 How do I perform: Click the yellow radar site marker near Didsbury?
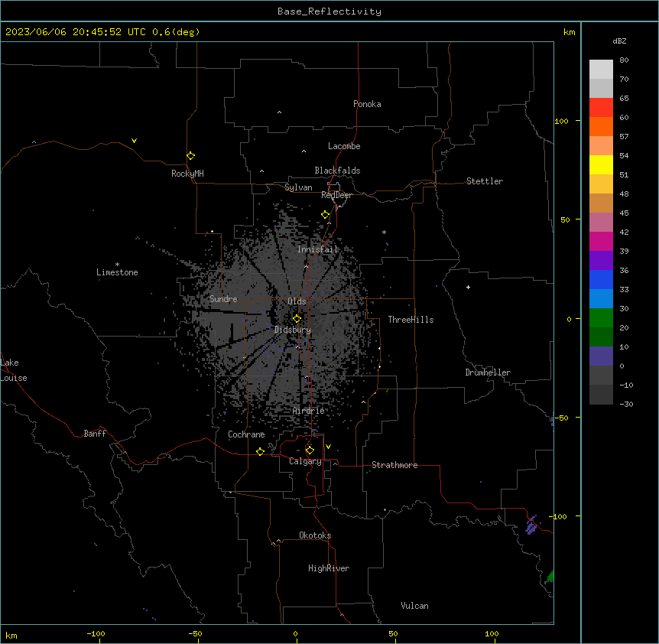click(x=297, y=319)
